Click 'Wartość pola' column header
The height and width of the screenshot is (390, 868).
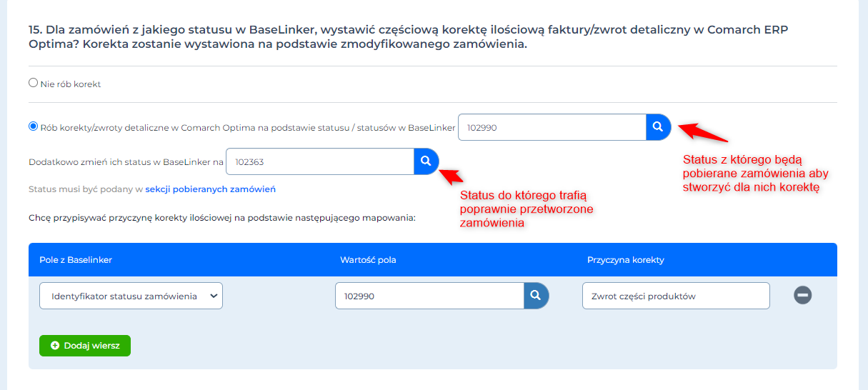click(x=368, y=260)
